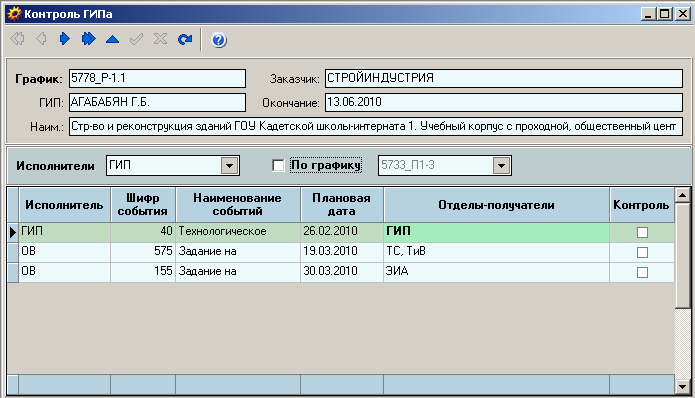
Task: Sort by Исполнитель column header
Action: 64,205
